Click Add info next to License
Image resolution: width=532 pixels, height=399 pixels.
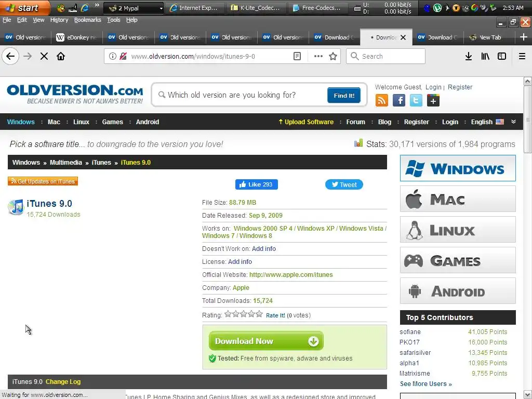coord(240,262)
